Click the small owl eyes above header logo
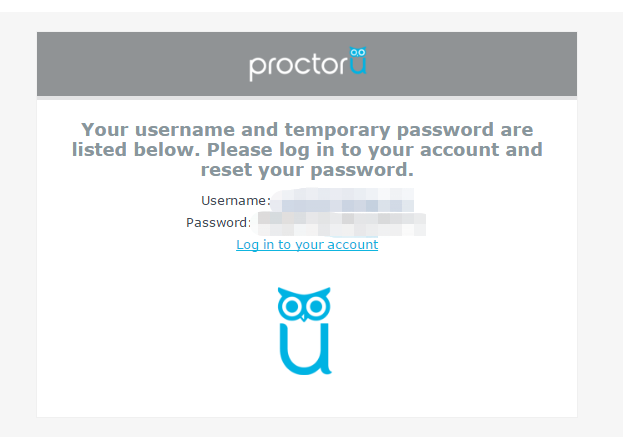Image resolution: width=623 pixels, height=446 pixels. (358, 52)
